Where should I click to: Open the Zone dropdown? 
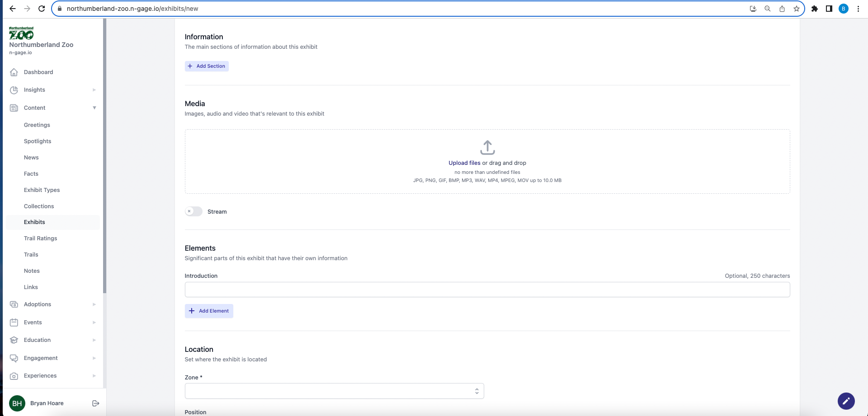(x=334, y=391)
